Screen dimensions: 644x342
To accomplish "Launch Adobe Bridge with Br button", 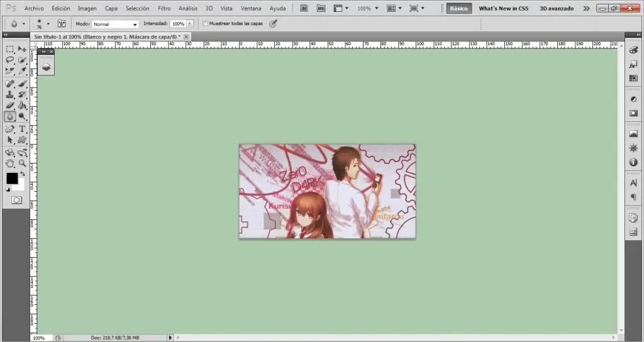I will (304, 8).
